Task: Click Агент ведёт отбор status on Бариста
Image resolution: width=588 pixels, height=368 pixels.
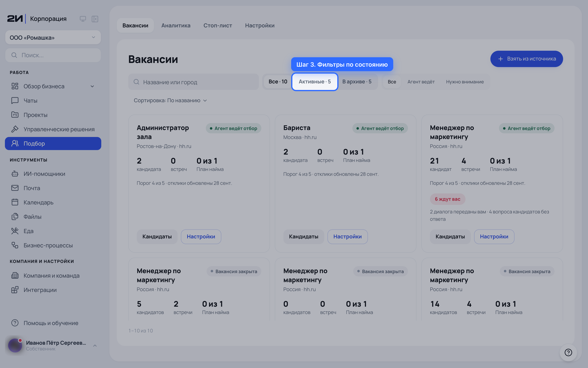Action: tap(380, 128)
